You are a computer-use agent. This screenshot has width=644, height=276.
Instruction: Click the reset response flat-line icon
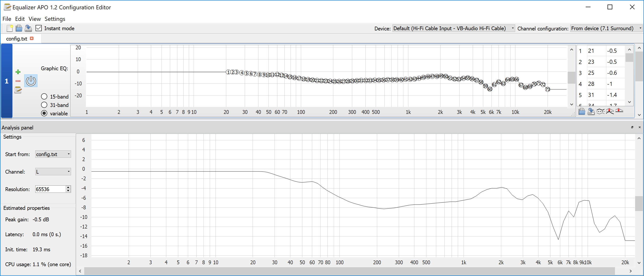(619, 111)
